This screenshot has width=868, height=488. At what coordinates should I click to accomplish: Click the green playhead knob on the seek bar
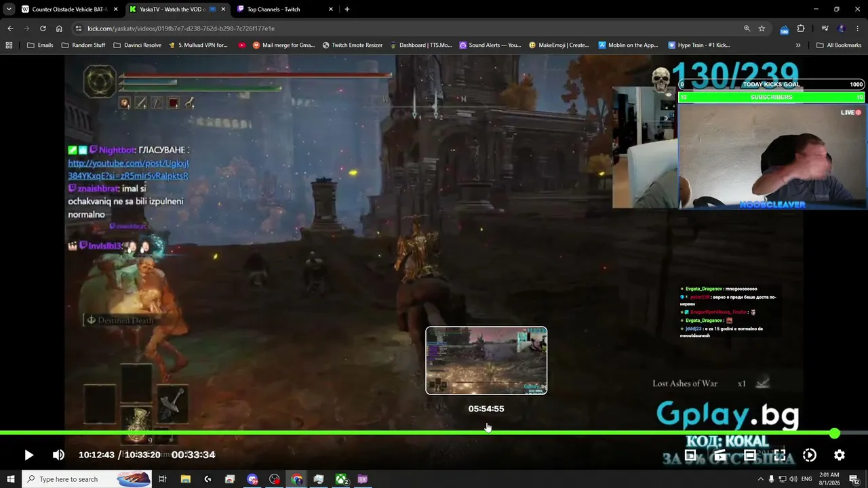tap(835, 433)
